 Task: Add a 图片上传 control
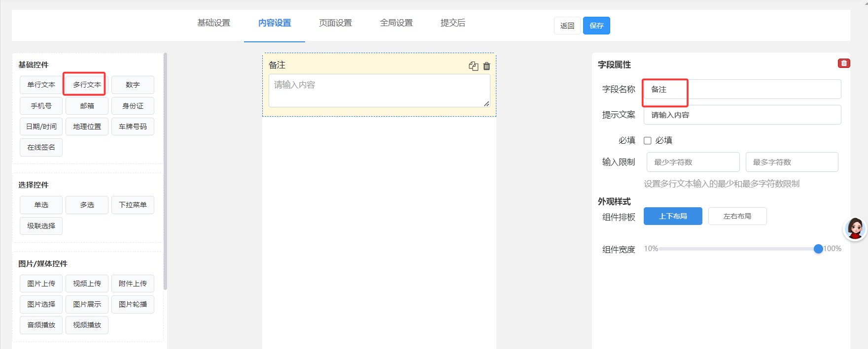coord(41,284)
